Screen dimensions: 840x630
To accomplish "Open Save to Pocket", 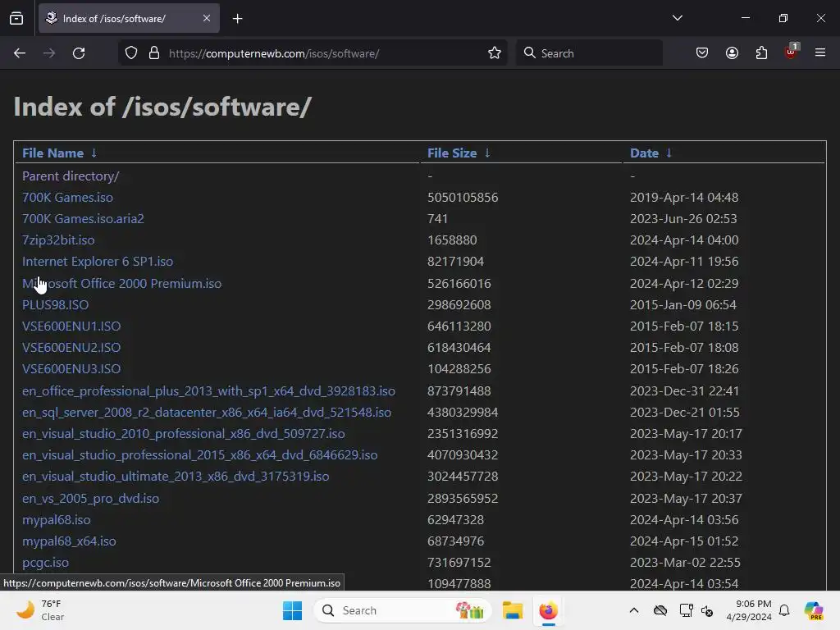I will (x=702, y=53).
